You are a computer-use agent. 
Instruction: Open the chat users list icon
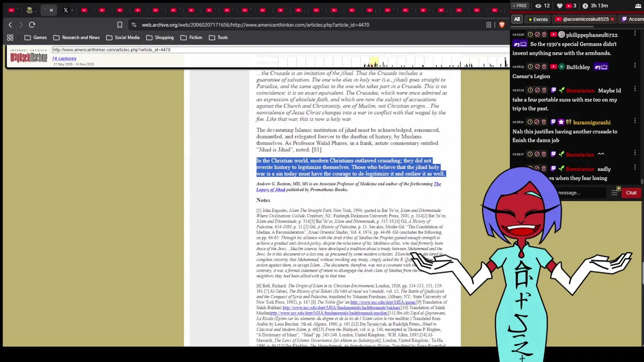pyautogui.click(x=638, y=6)
